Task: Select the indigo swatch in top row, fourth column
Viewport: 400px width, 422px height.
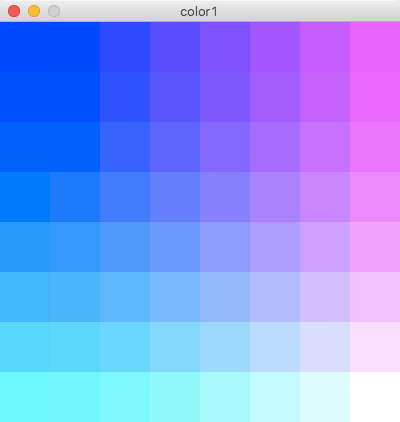Action: [175, 47]
